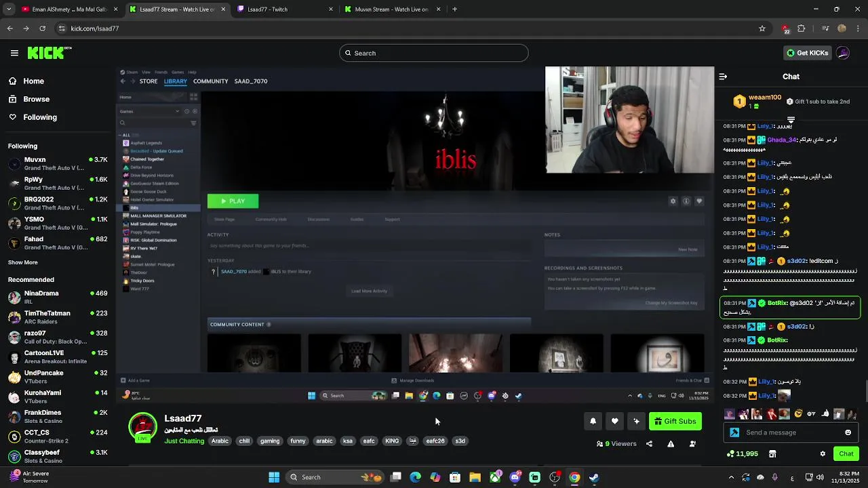Viewport: 868px width, 488px height.
Task: Open razo97 recommended channel
Action: [58, 337]
